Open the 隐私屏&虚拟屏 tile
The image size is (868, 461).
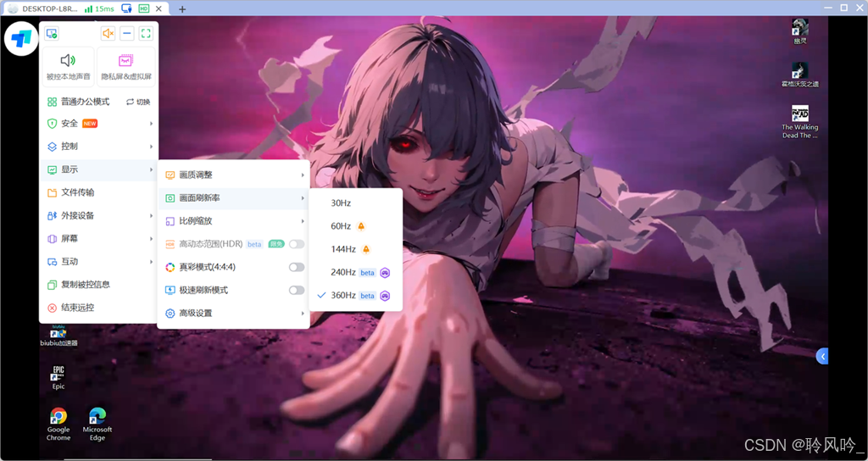coord(126,67)
